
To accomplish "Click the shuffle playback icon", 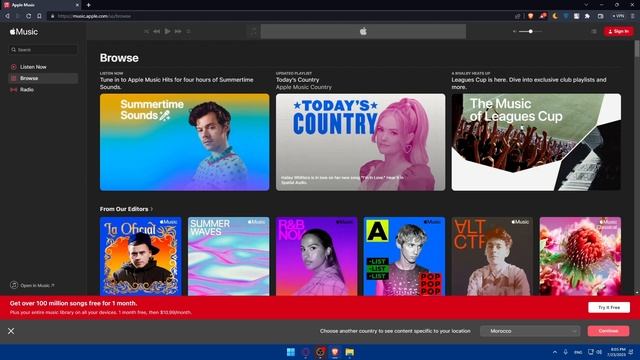I will 146,31.
